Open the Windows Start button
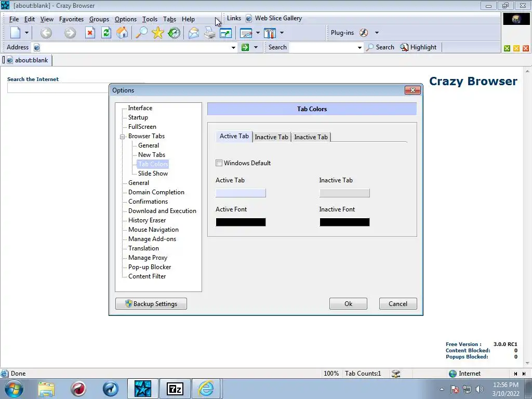532x399 pixels. [14, 389]
